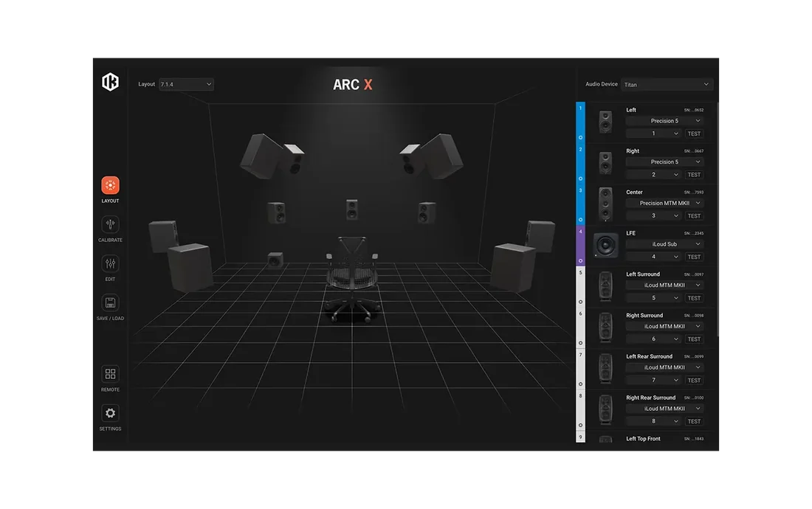
Task: Click purple LFE channel strip number 4
Action: coord(580,246)
